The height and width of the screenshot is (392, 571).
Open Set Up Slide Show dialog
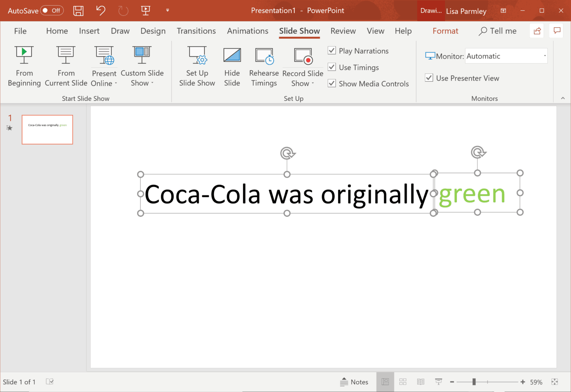197,67
